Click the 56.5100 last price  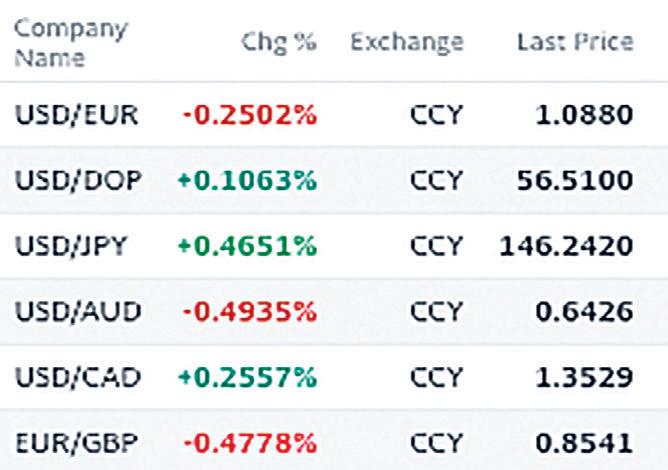point(574,181)
